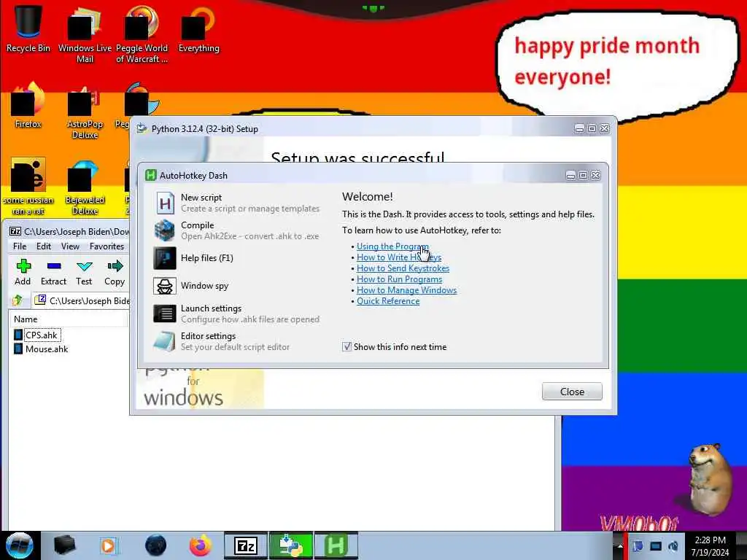
Task: Toggle 'Show this info next time' checkbox
Action: point(347,346)
